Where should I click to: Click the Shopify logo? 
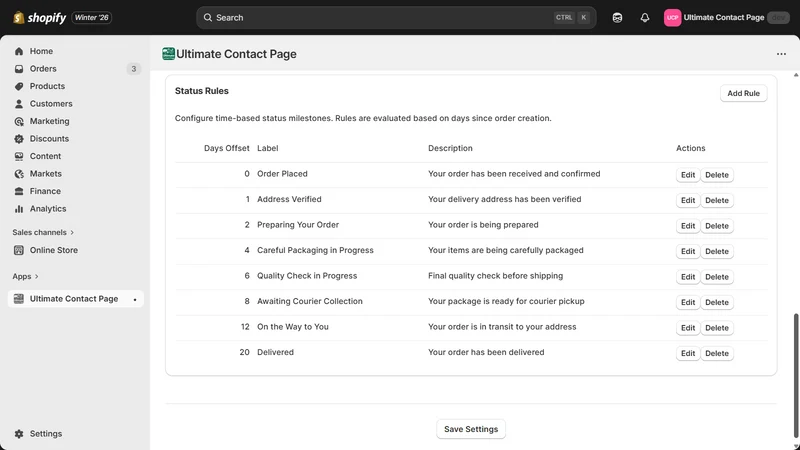coord(40,18)
